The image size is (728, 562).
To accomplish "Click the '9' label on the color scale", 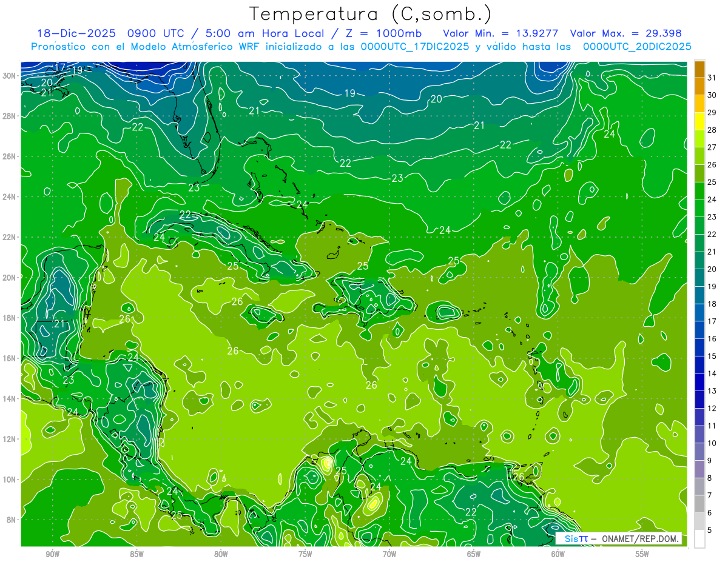I will (x=710, y=461).
